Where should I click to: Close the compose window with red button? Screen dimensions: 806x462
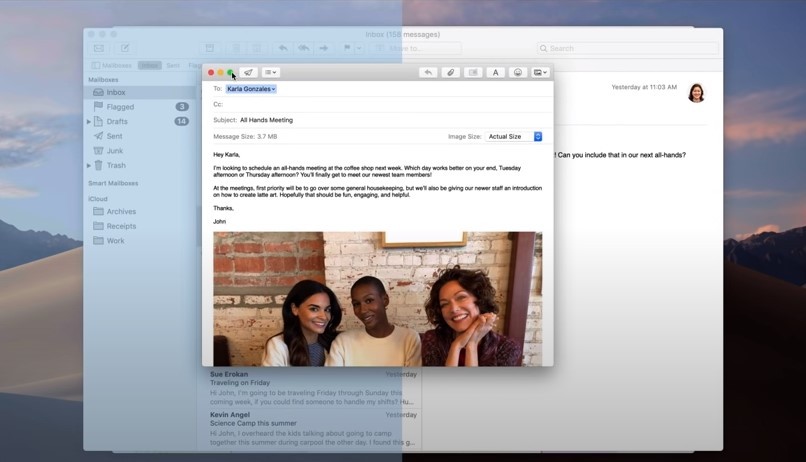click(x=211, y=72)
